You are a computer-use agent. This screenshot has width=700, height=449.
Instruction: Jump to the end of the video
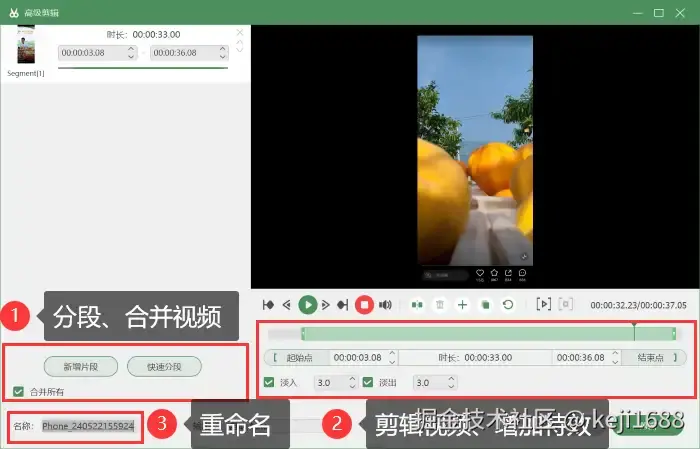pyautogui.click(x=342, y=305)
